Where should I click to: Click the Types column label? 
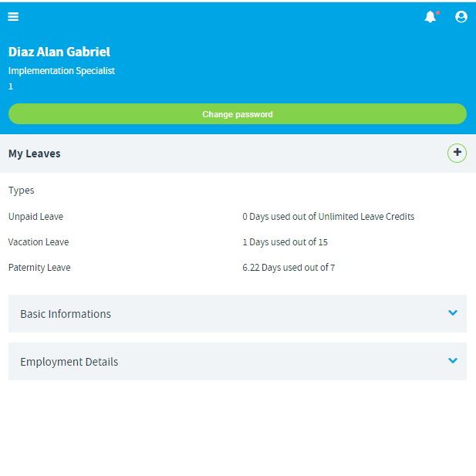22,191
